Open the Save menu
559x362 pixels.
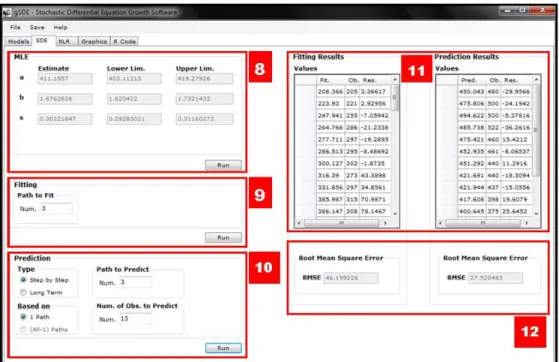click(x=37, y=27)
